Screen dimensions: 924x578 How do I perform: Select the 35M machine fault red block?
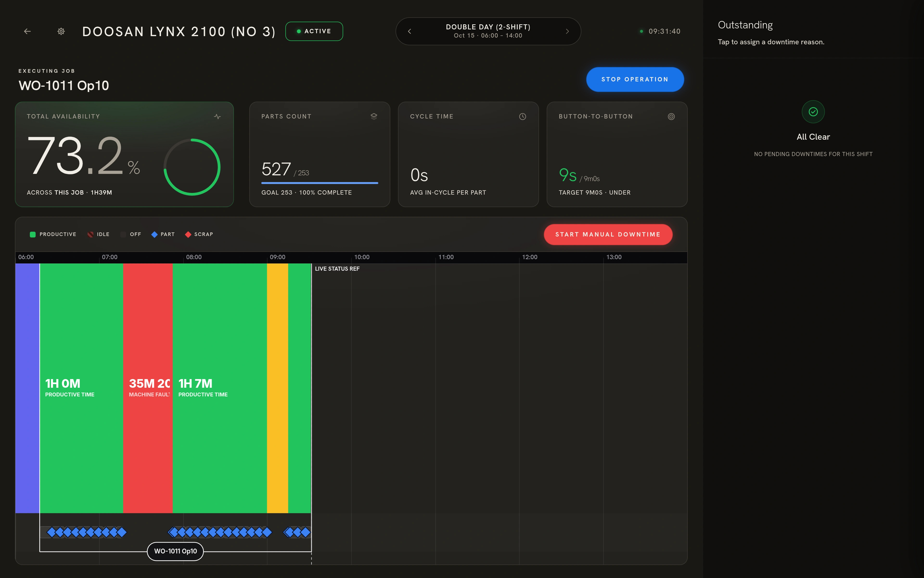point(148,388)
